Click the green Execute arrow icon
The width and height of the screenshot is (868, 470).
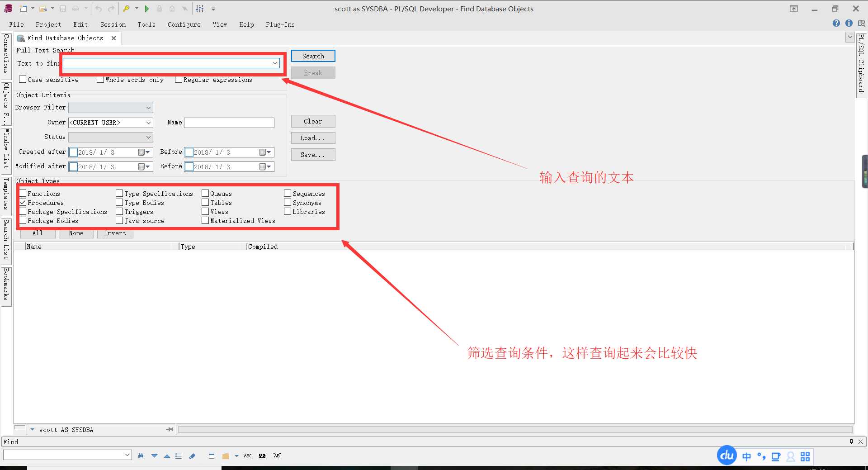(x=146, y=9)
